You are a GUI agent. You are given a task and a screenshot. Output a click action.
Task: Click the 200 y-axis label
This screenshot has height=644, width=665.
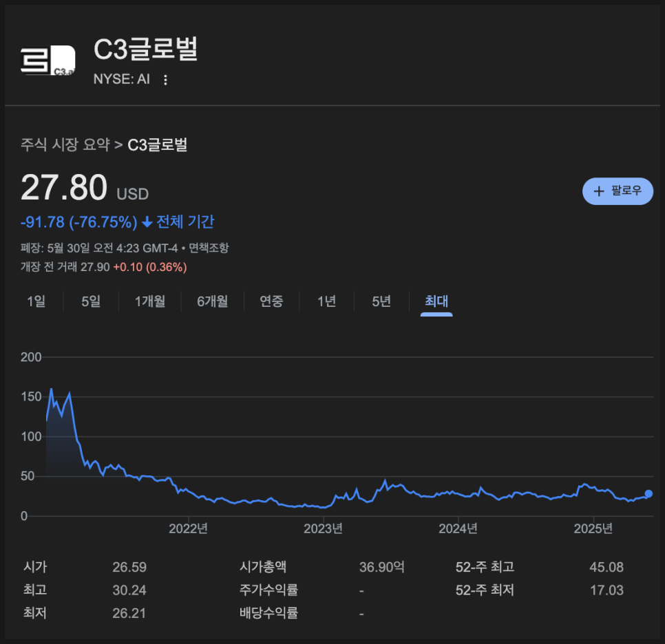[31, 357]
